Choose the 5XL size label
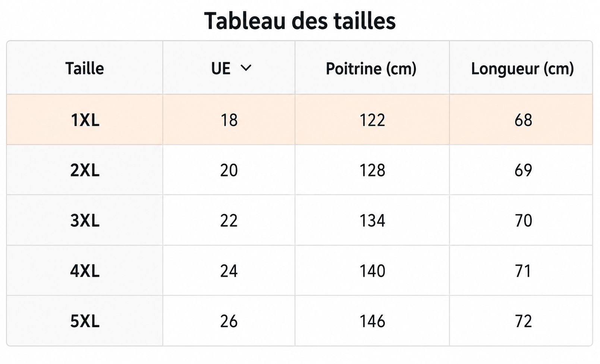Image resolution: width=600 pixels, height=364 pixels. [x=85, y=321]
